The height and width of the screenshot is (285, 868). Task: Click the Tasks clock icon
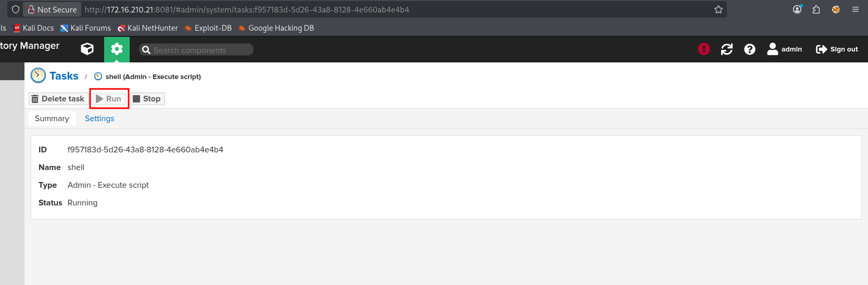tap(38, 76)
